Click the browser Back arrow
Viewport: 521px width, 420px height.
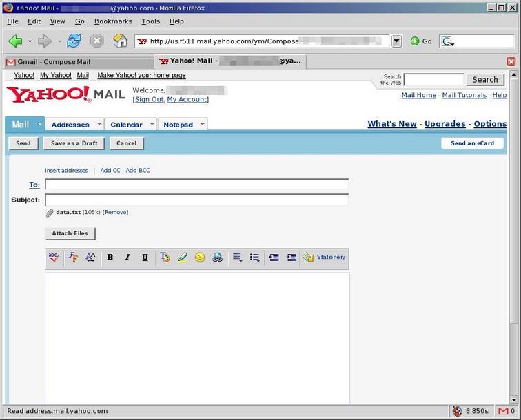[x=15, y=41]
